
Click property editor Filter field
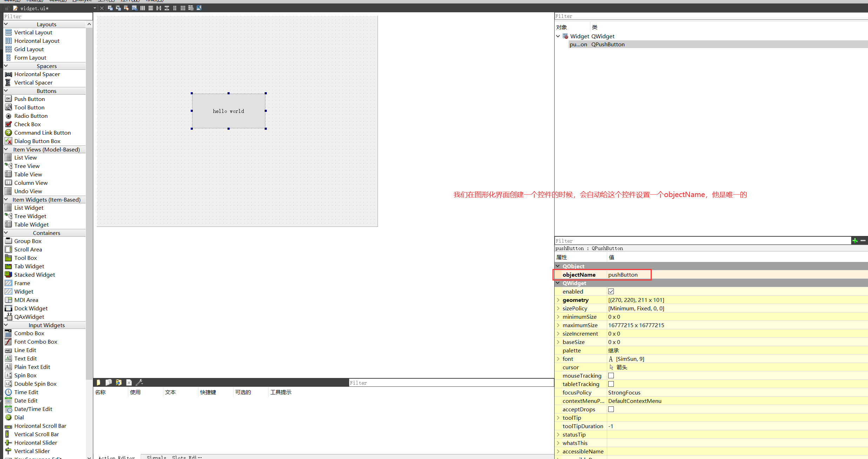pyautogui.click(x=703, y=241)
